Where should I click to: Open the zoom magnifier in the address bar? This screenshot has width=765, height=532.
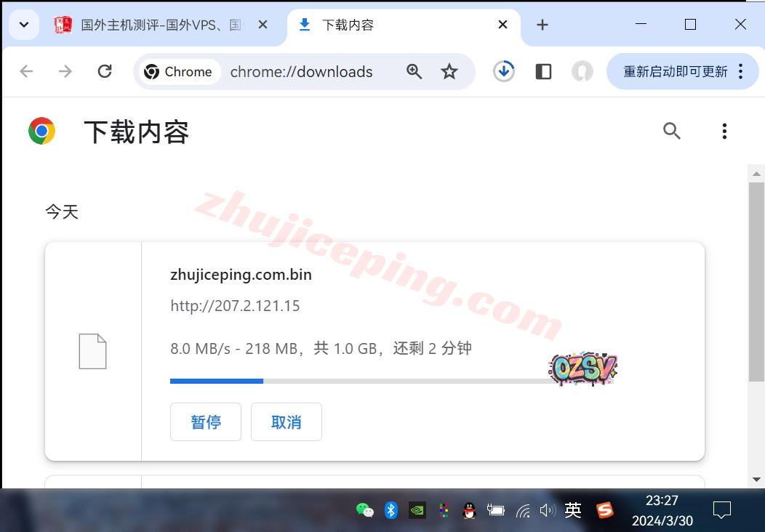click(414, 71)
